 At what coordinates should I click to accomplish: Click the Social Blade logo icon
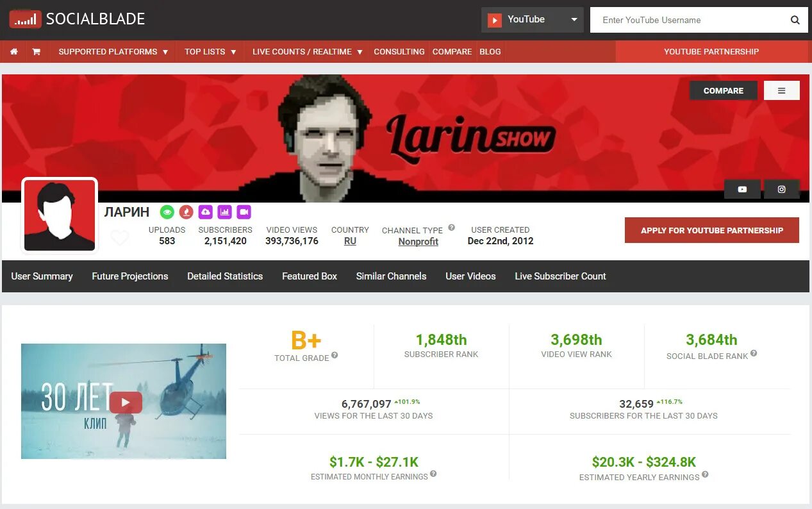[x=25, y=19]
